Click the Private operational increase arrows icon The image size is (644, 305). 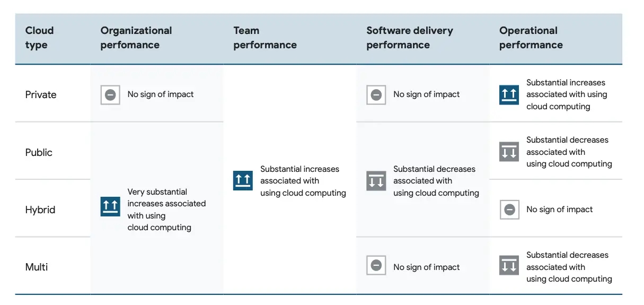click(x=509, y=95)
